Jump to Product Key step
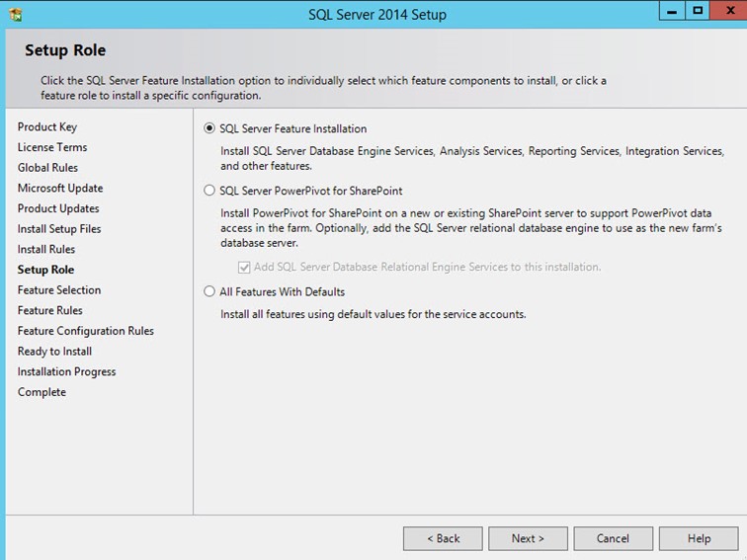Viewport: 747px width, 560px height. click(46, 126)
